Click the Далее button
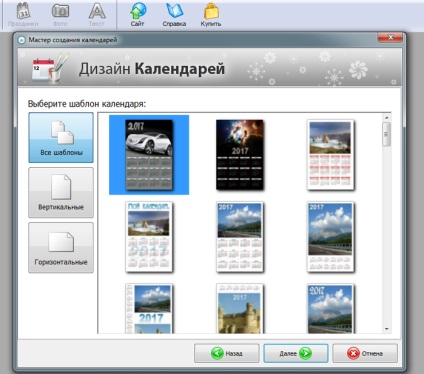Screen dimensions: 424x374 [296, 353]
